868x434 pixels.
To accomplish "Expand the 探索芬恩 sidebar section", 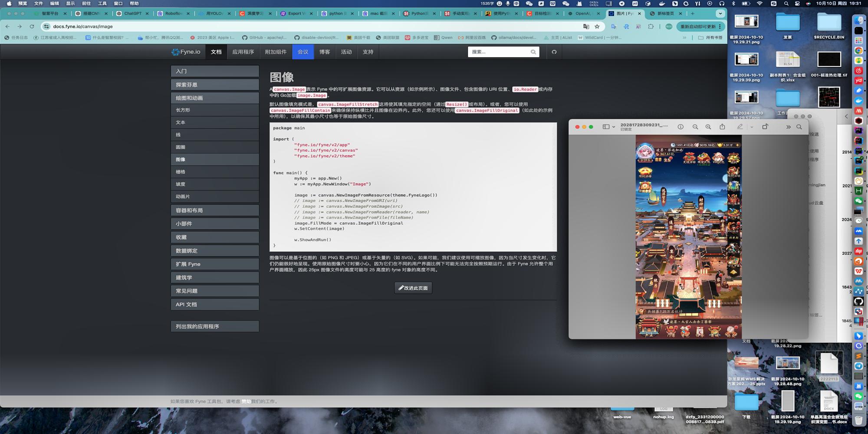I will 215,85.
